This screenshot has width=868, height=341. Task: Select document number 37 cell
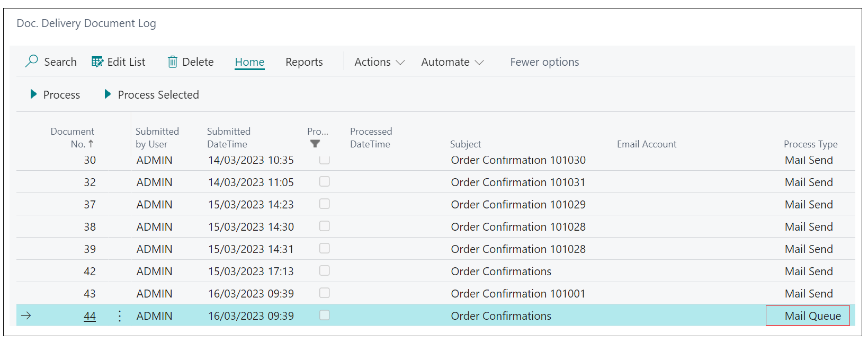(90, 205)
